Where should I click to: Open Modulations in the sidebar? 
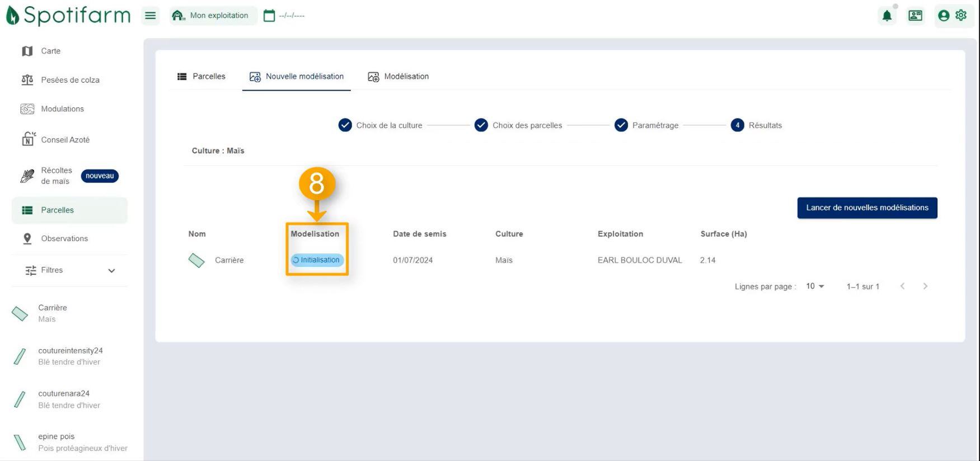tap(62, 109)
